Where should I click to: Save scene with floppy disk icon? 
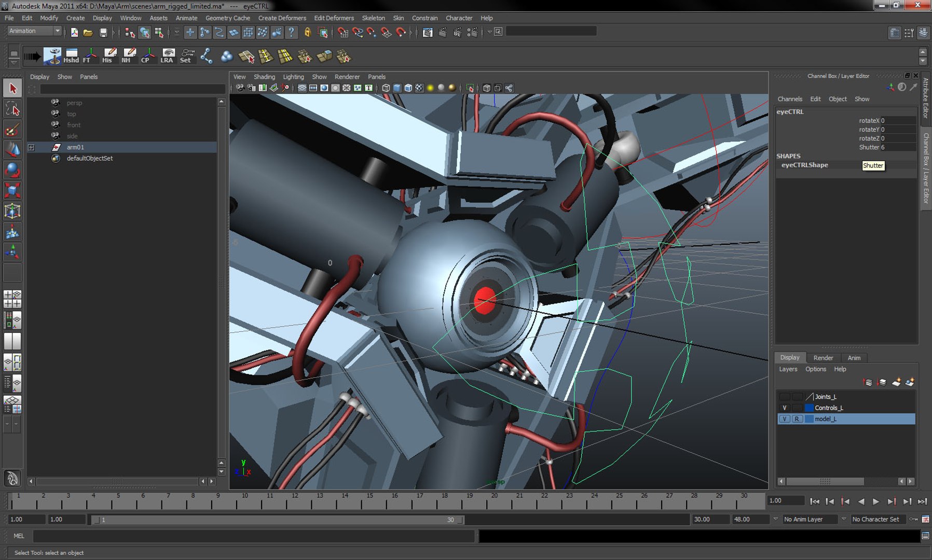pyautogui.click(x=103, y=33)
